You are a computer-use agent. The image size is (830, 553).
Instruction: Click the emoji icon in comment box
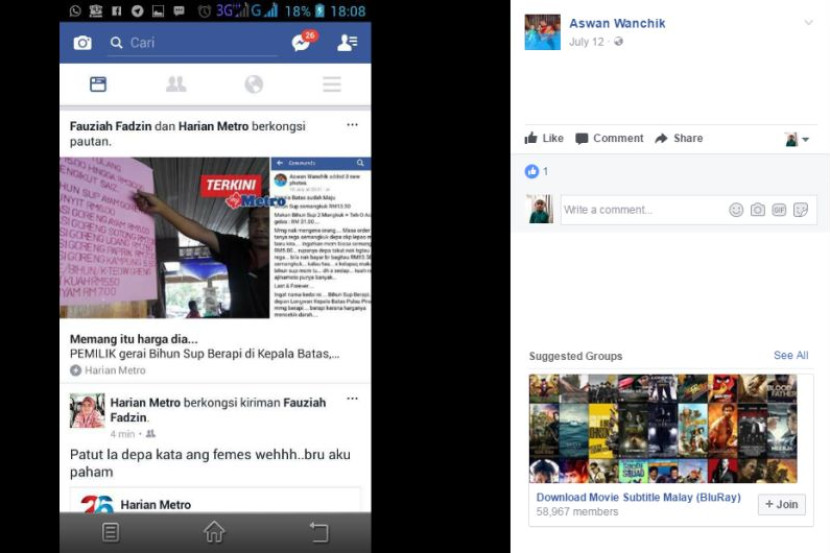click(x=736, y=210)
